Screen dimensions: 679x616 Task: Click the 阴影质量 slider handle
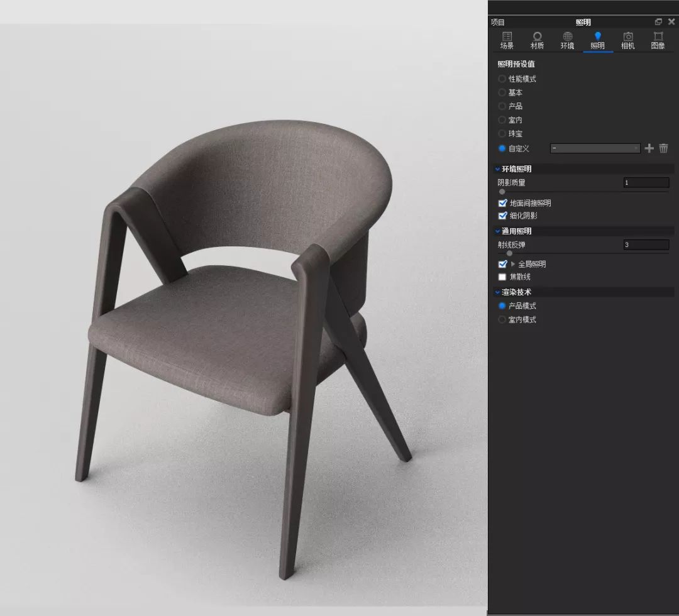coord(502,192)
